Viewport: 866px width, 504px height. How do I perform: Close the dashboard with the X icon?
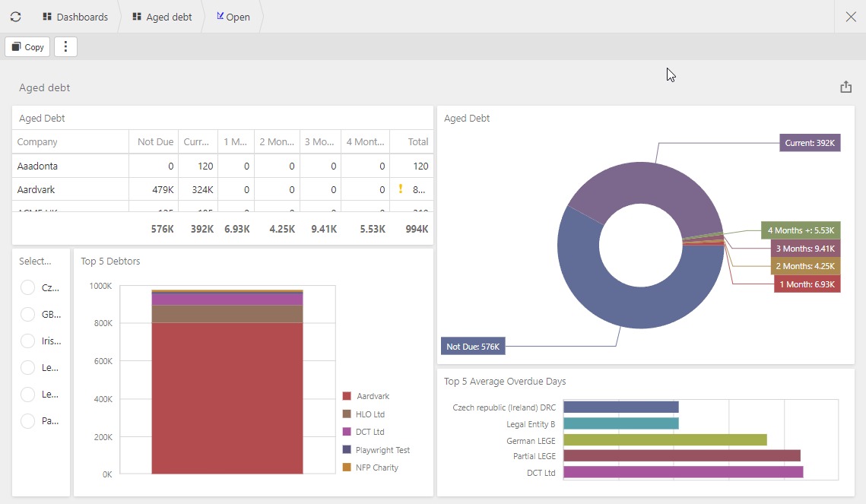[x=851, y=17]
